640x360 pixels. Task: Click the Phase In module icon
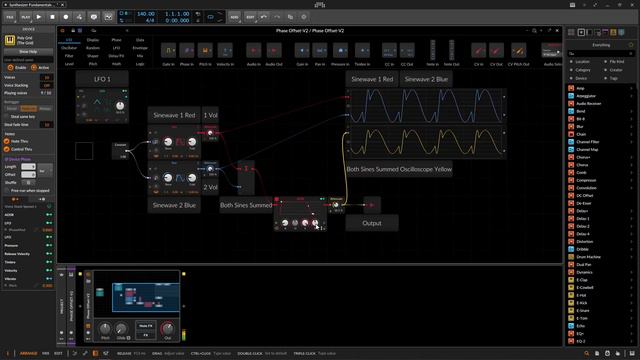[x=187, y=51]
